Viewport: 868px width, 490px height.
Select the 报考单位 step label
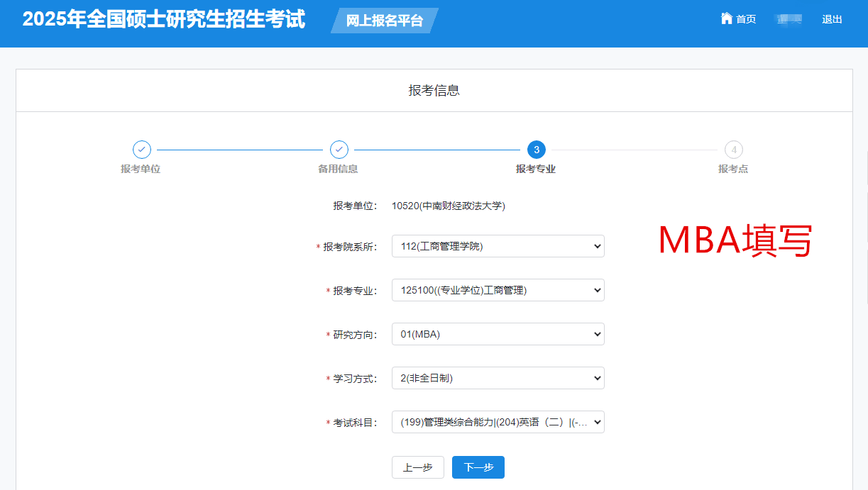(x=141, y=169)
